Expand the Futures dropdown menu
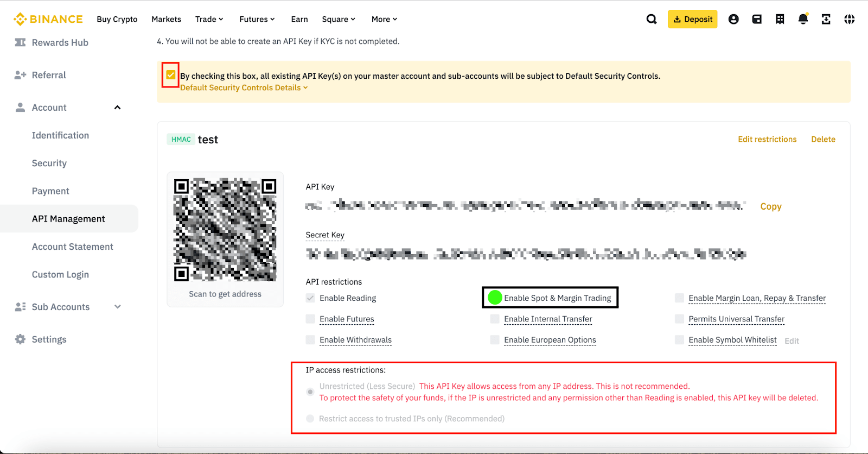Image resolution: width=868 pixels, height=454 pixels. click(x=257, y=19)
